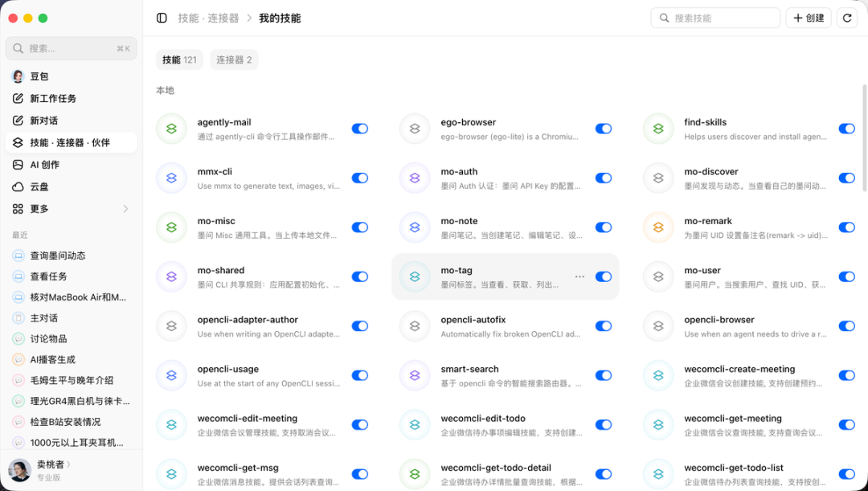Select the 查看任务 recent item
Viewport: 868px width, 491px height.
coord(72,276)
